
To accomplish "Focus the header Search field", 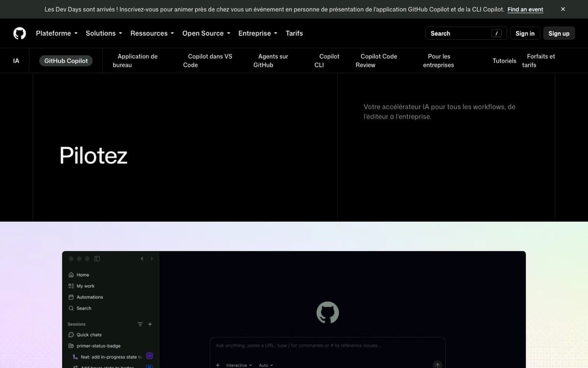I will tap(466, 33).
